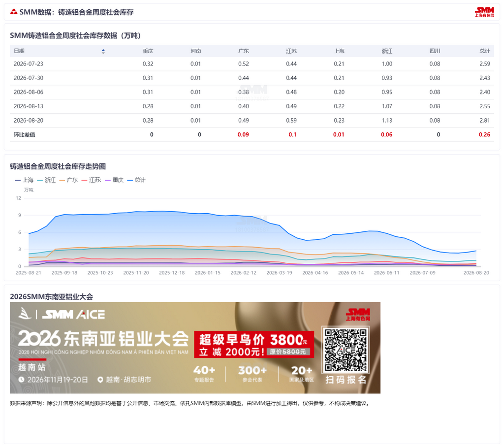Screen dimensions: 504x448
Task: Click the 数据来源声明 disclaimer text
Action: tap(190, 403)
